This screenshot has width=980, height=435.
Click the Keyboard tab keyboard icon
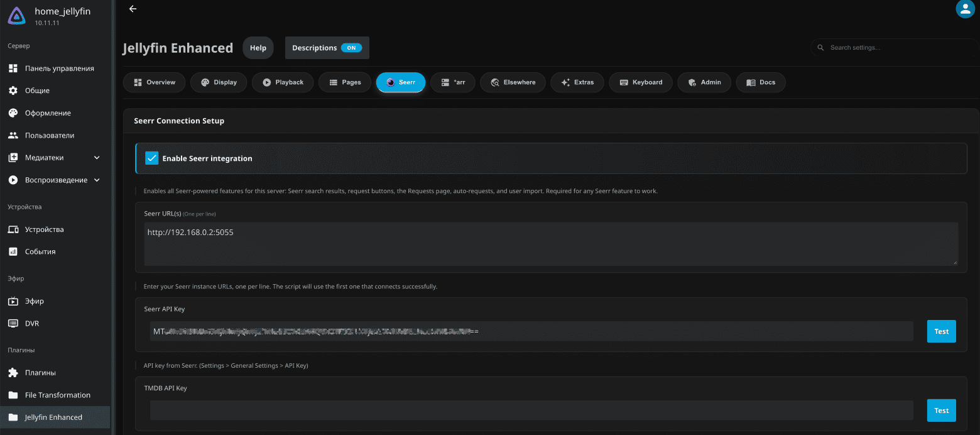[x=624, y=82]
